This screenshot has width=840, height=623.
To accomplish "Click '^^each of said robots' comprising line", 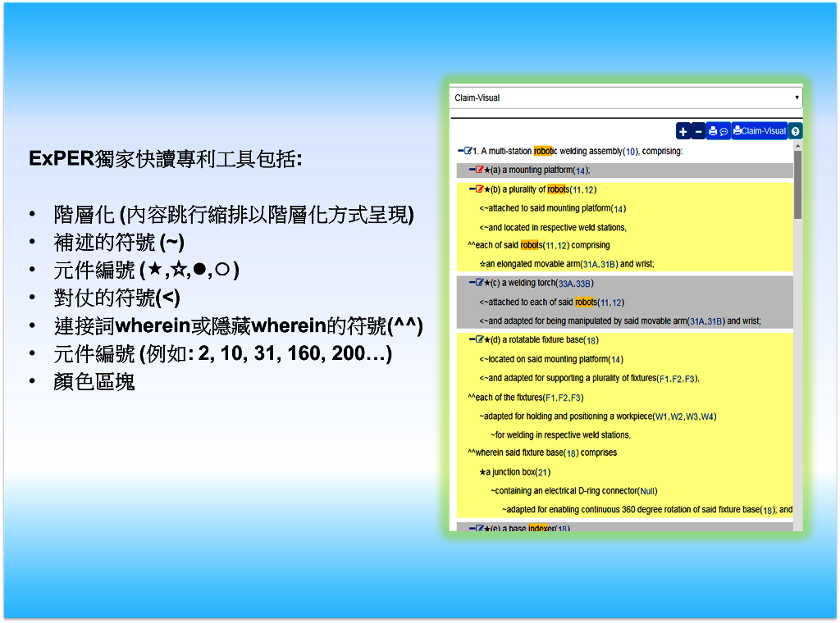I will pos(539,245).
